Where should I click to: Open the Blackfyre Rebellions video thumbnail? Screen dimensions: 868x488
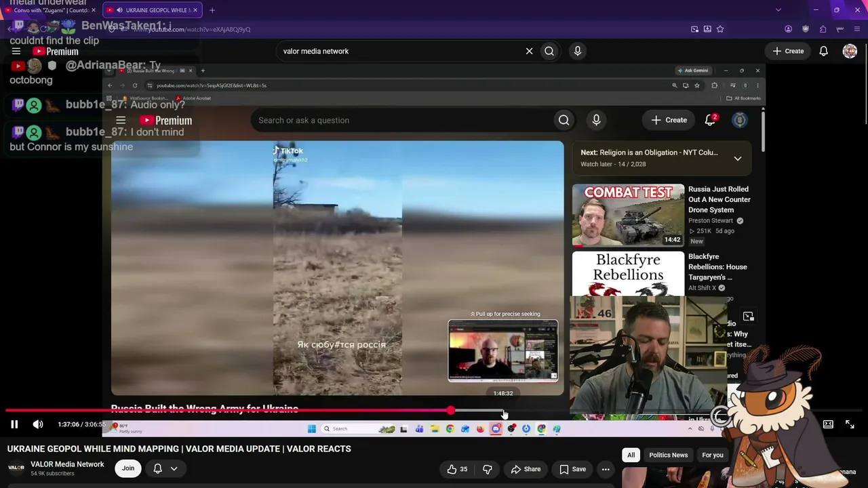coord(629,274)
